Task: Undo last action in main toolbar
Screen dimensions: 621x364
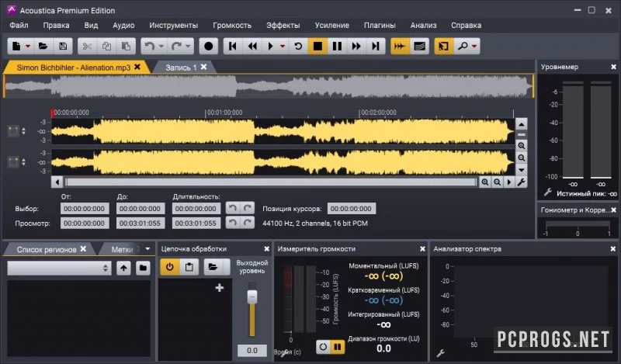Action: tap(149, 46)
